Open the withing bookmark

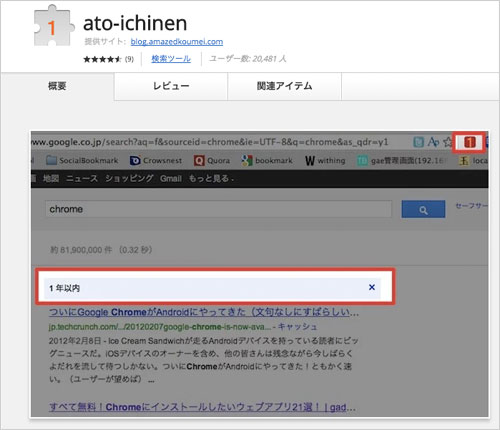[x=325, y=161]
